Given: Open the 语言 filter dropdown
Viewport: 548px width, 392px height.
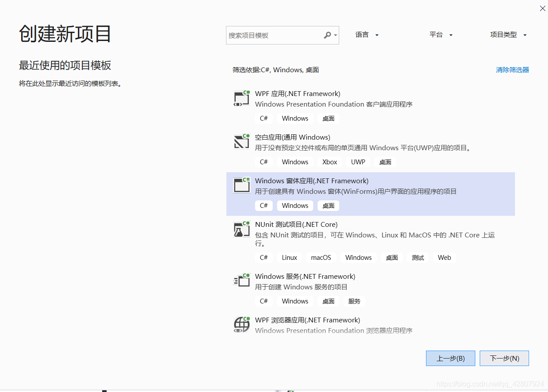Looking at the screenshot, I should [x=367, y=35].
